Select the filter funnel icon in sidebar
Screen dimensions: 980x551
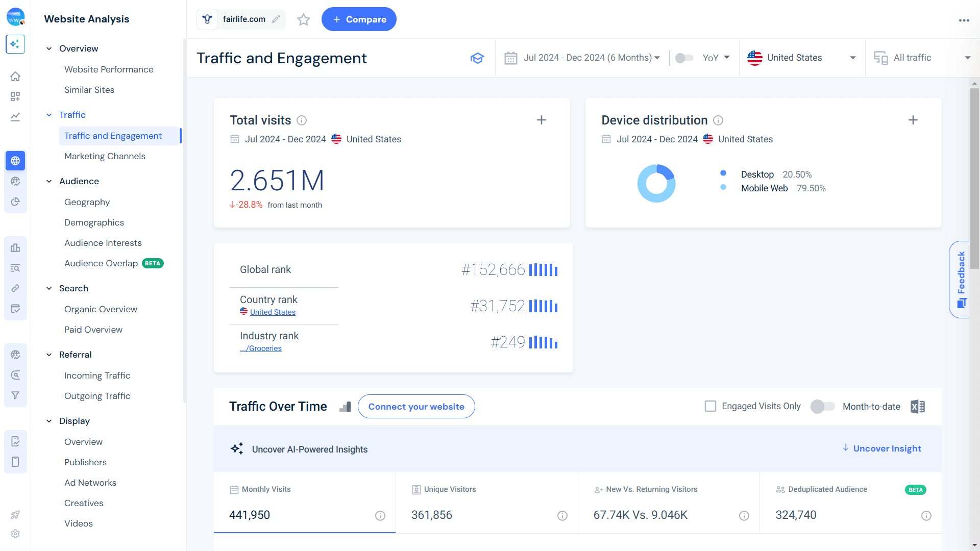pos(15,395)
